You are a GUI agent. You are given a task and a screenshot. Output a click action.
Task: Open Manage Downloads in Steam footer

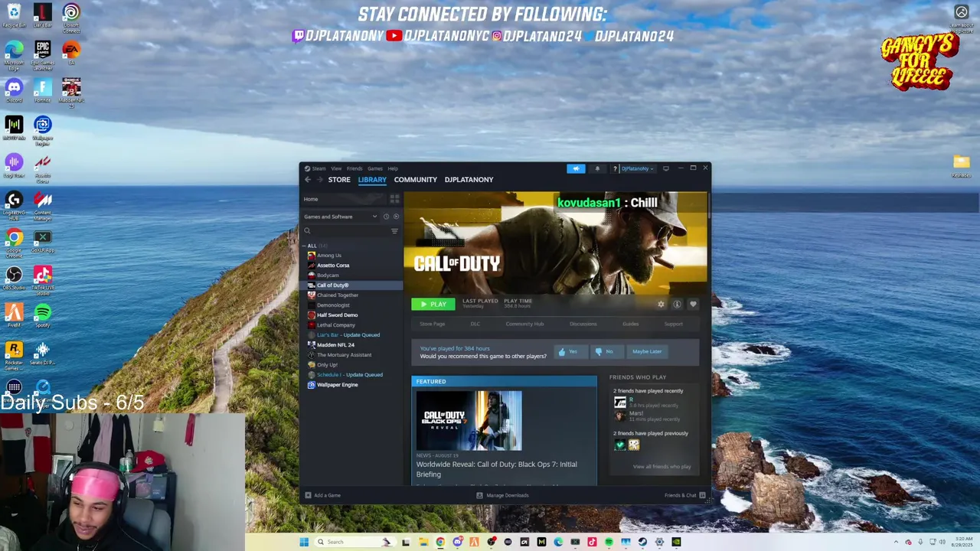click(x=502, y=496)
